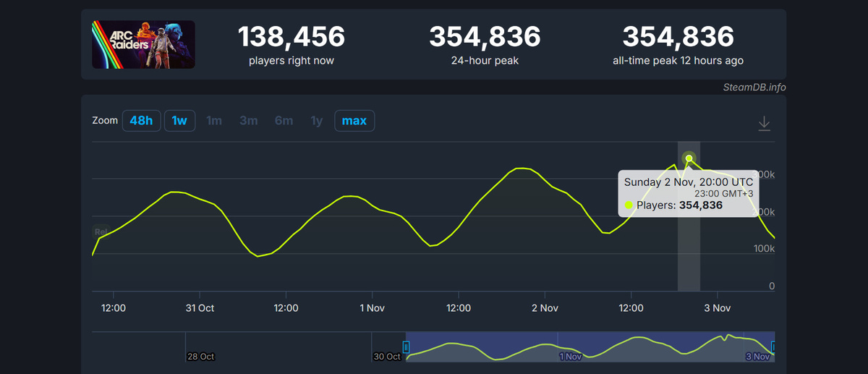Select the 2 Nov axis label

[x=545, y=307]
